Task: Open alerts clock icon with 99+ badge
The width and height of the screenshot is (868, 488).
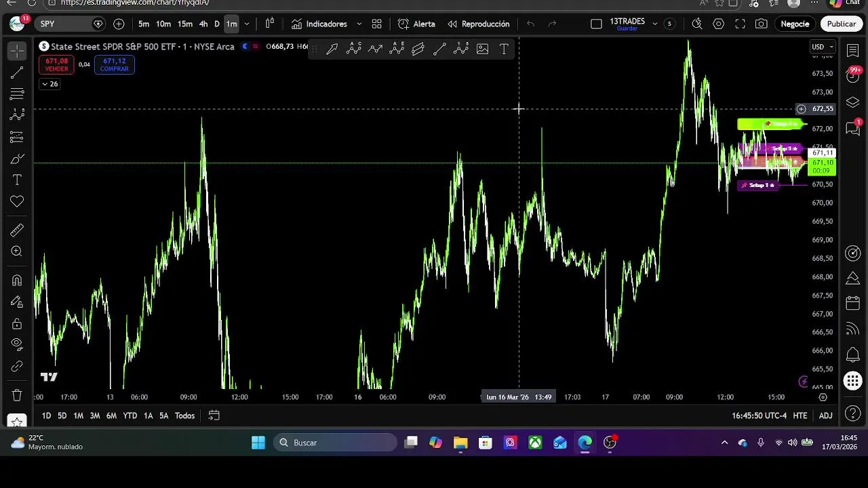Action: 853,76
